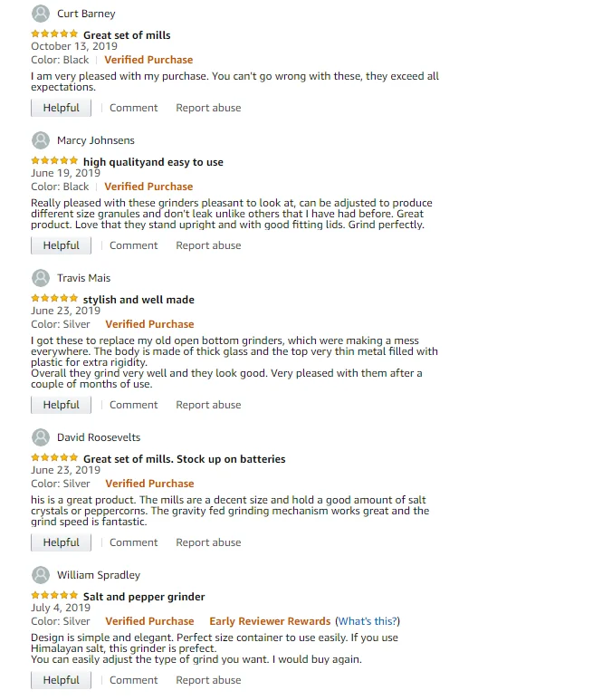Click star rating on 'stylish and well made' review
Viewport: 602px width, 700px height.
54,299
